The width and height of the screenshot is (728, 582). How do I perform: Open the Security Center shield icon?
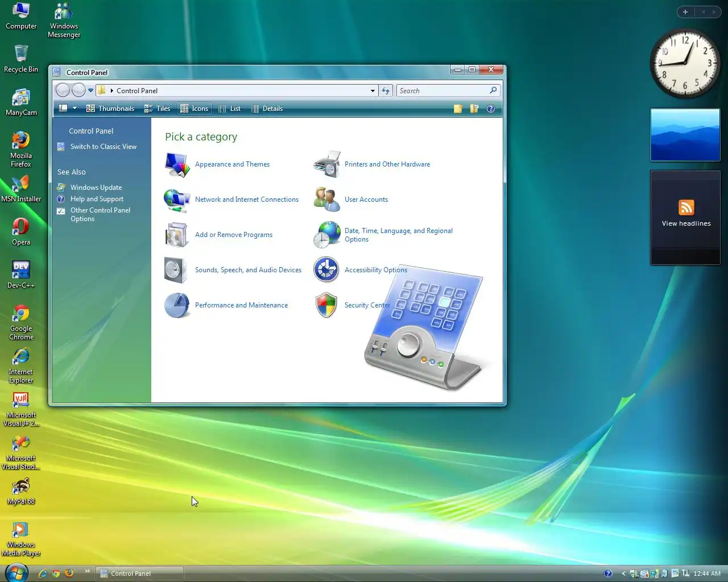pos(326,305)
